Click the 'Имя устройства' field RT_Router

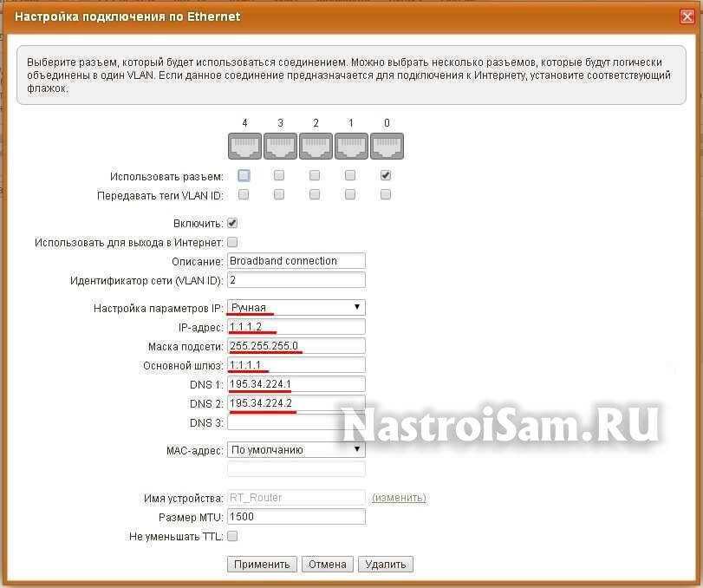296,498
